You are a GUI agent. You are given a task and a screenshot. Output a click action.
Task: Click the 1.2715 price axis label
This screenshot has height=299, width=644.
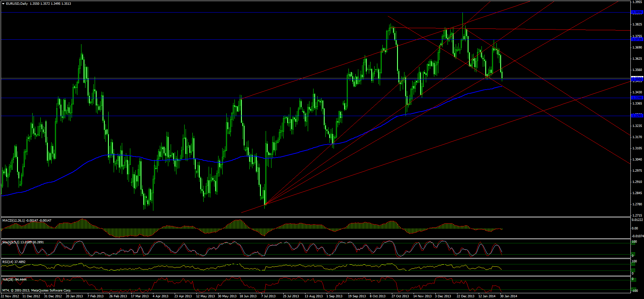coord(637,216)
